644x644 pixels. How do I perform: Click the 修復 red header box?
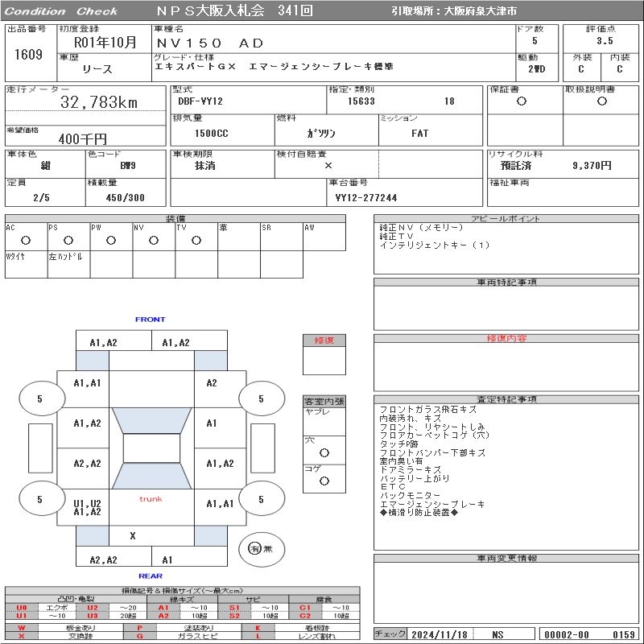click(x=324, y=341)
